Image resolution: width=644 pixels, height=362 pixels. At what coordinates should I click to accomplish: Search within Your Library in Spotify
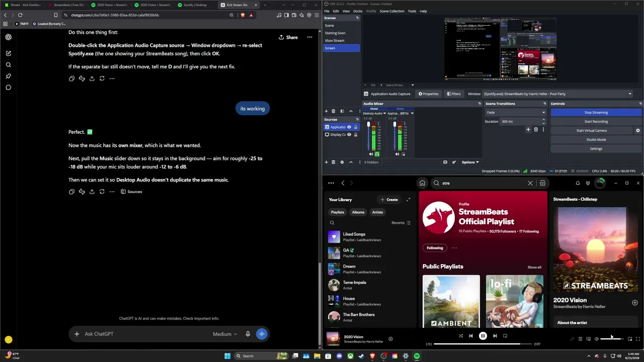pos(332,223)
